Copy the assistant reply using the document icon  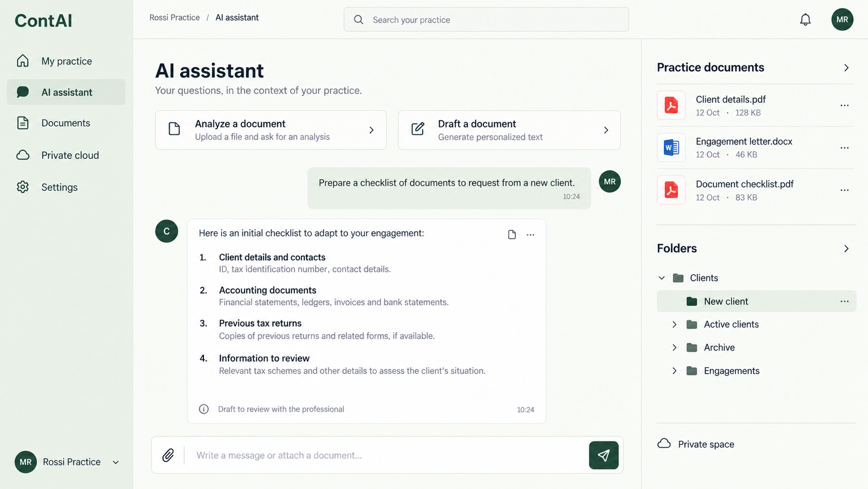(x=512, y=234)
